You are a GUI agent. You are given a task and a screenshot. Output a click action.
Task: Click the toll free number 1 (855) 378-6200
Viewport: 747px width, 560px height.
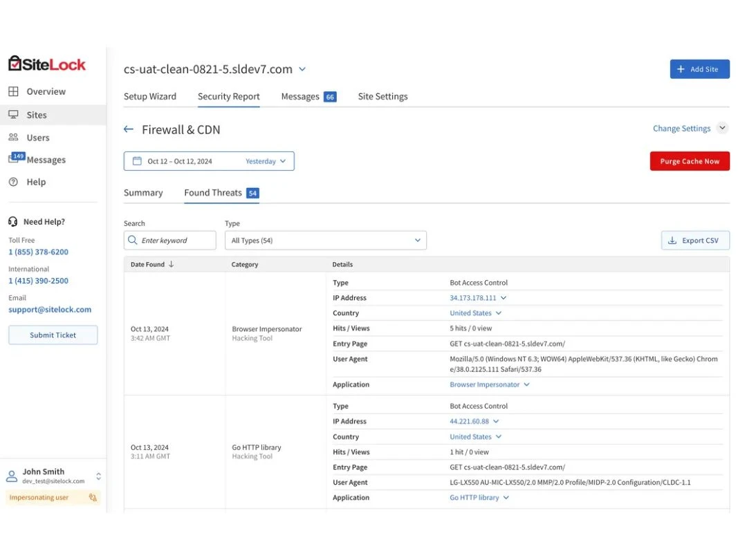tap(39, 252)
